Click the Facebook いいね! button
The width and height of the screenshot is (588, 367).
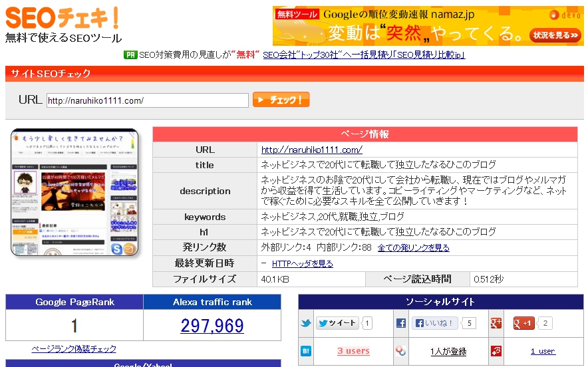pyautogui.click(x=434, y=322)
